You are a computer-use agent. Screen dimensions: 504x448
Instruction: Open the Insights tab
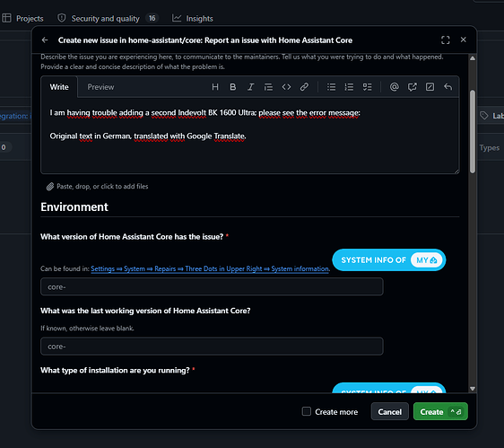click(193, 18)
